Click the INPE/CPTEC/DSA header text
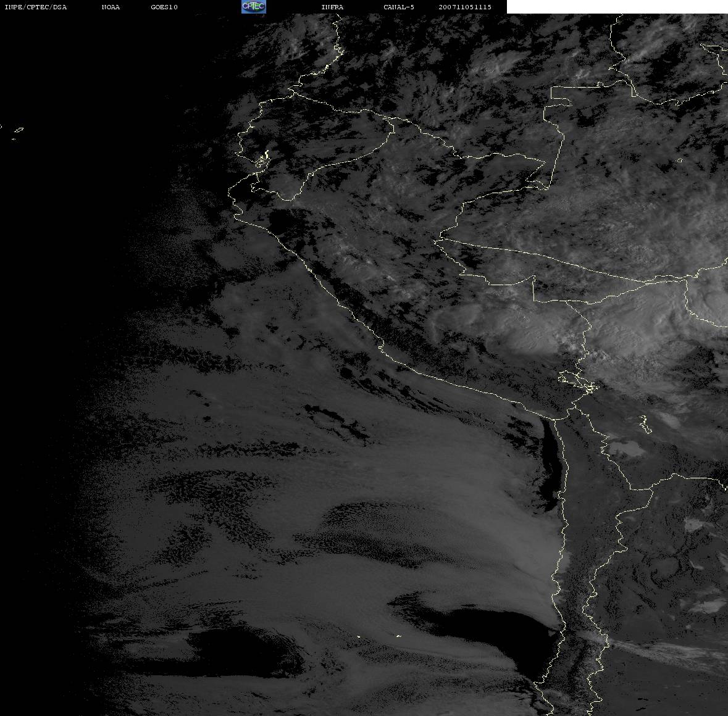The image size is (728, 716). [36, 7]
